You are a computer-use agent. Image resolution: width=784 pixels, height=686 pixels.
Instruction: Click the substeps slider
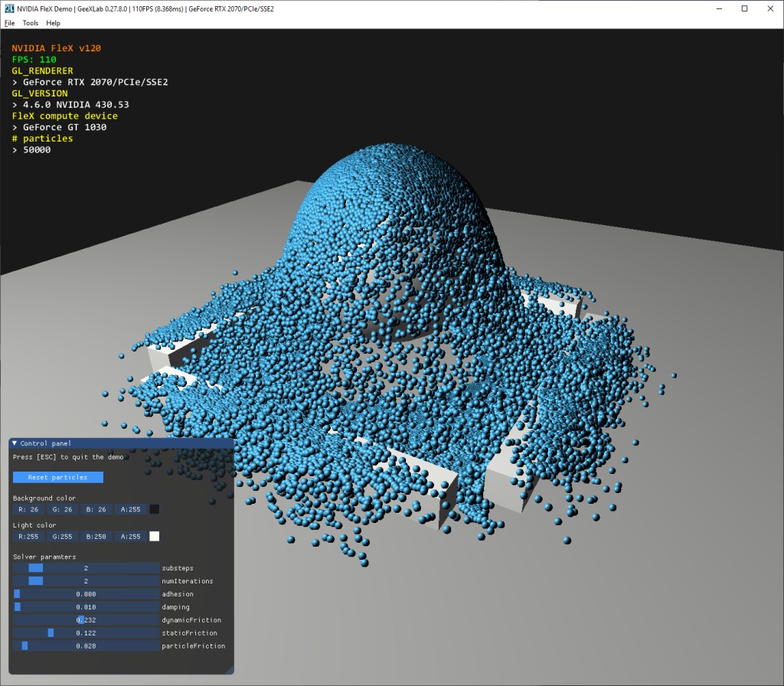86,568
